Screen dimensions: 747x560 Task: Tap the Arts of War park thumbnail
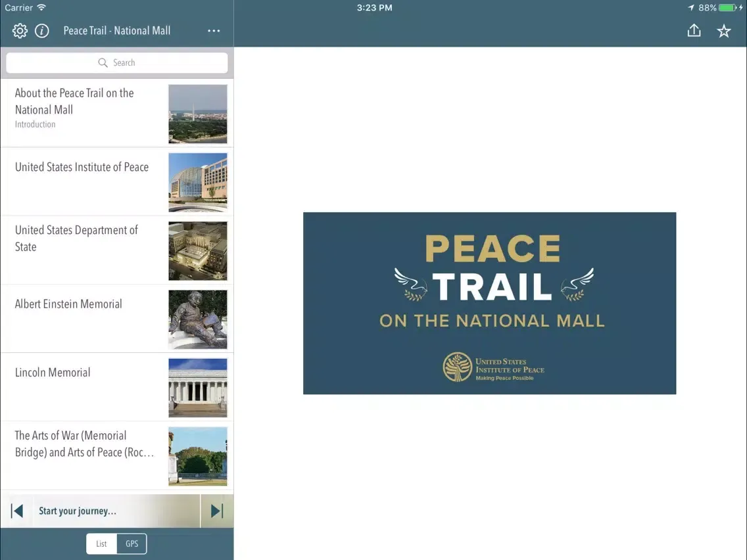pyautogui.click(x=198, y=457)
